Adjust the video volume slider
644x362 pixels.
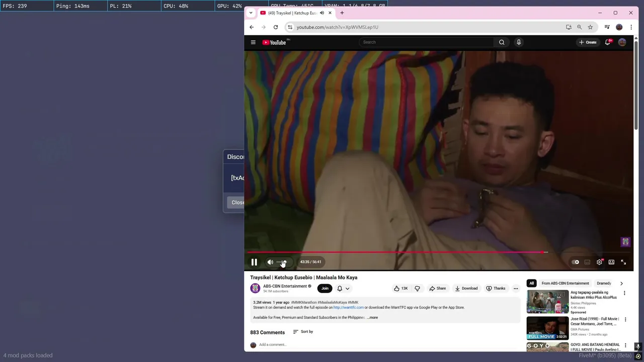pyautogui.click(x=283, y=262)
